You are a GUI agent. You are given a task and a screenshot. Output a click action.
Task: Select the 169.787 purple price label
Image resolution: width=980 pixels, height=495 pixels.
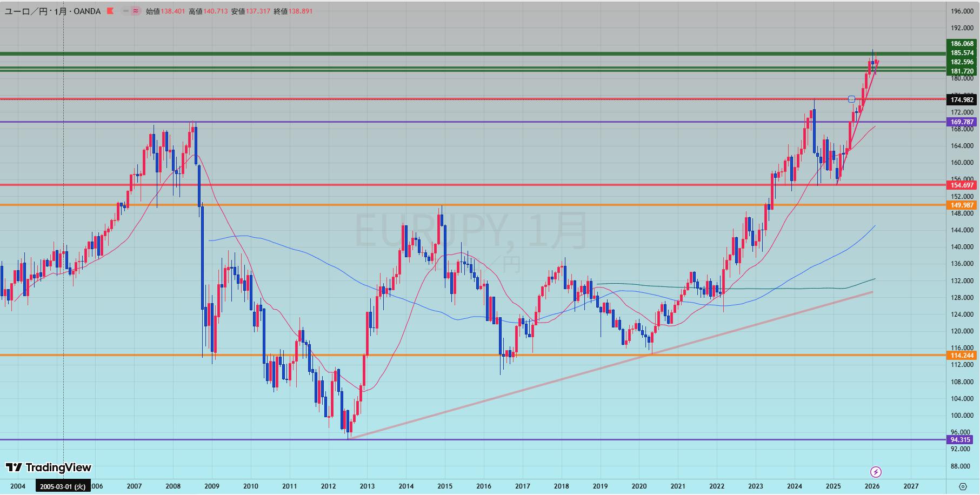[962, 122]
